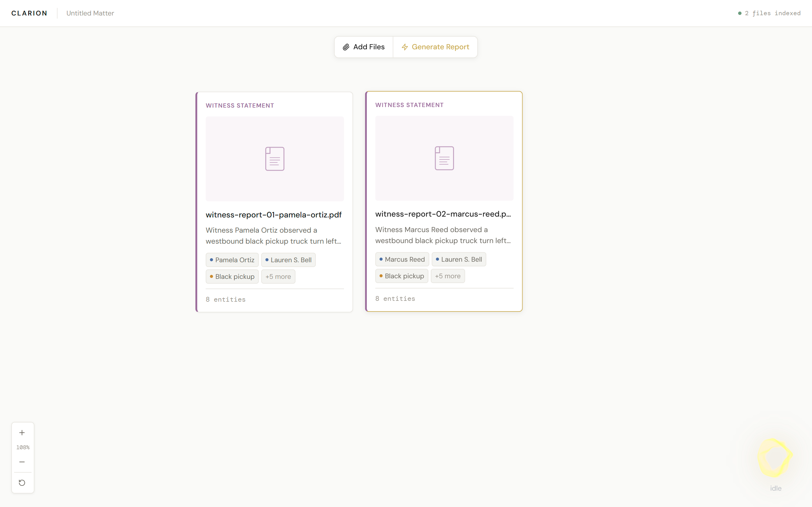Click the lightning bolt Generate Report icon
The image size is (812, 507).
tap(405, 47)
